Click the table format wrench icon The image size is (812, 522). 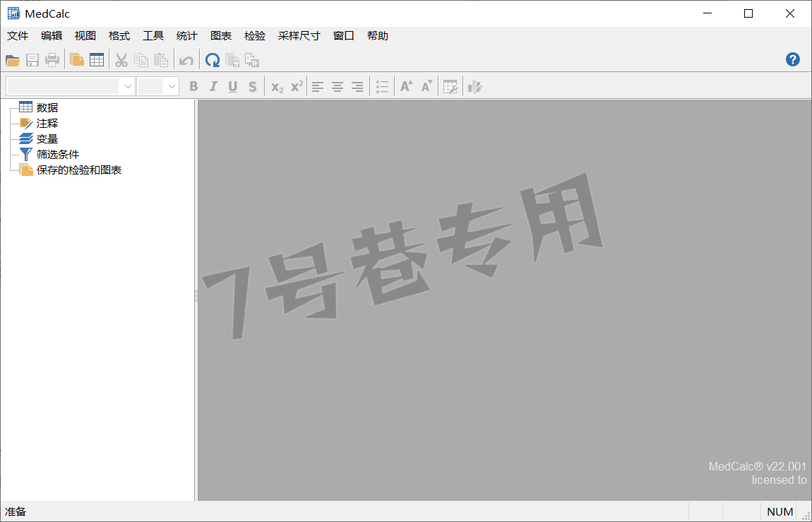(x=450, y=86)
